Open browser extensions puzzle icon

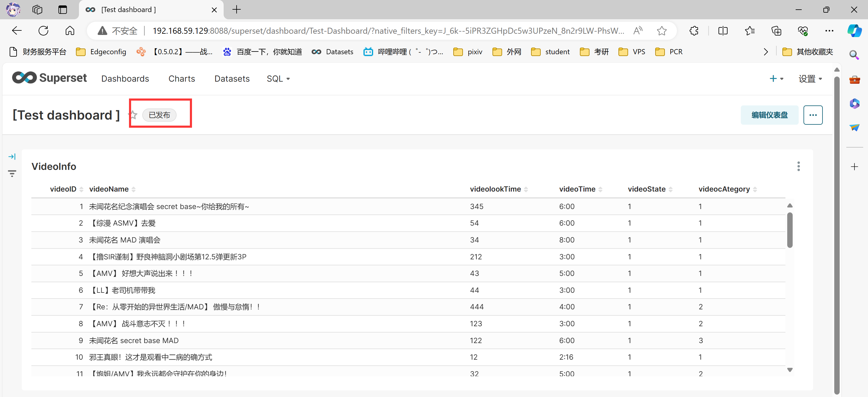pos(694,31)
